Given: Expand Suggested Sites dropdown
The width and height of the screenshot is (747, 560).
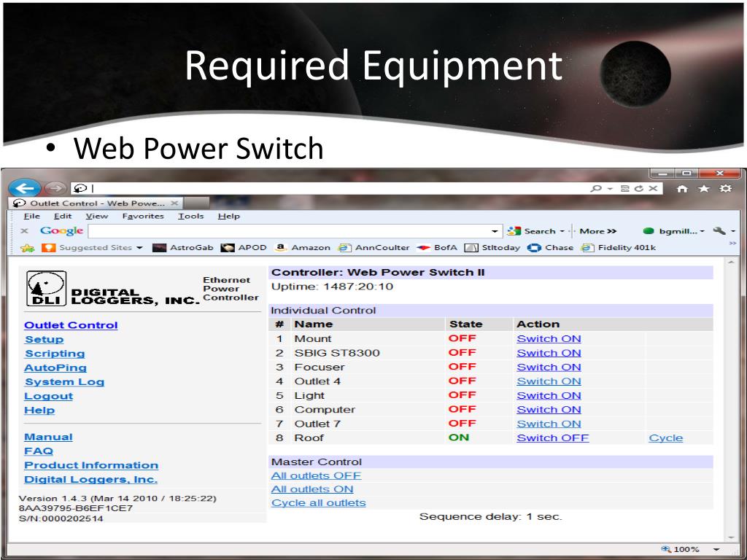Looking at the screenshot, I should (x=139, y=248).
